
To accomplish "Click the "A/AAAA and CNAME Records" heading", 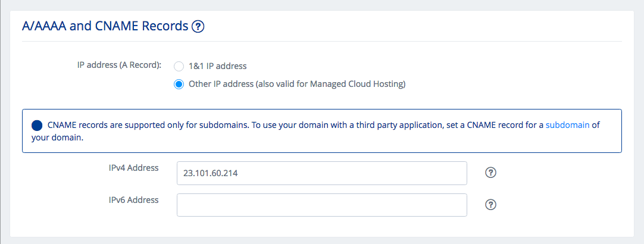I will pyautogui.click(x=105, y=26).
